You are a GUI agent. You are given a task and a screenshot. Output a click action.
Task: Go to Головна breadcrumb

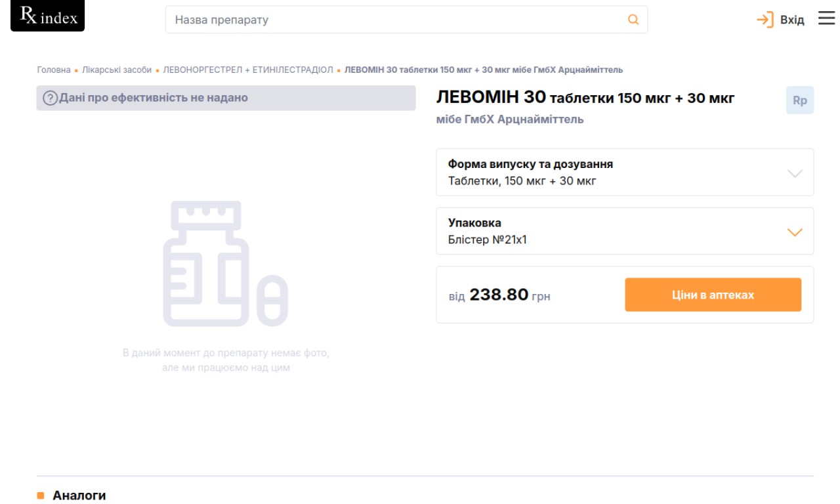click(x=54, y=70)
